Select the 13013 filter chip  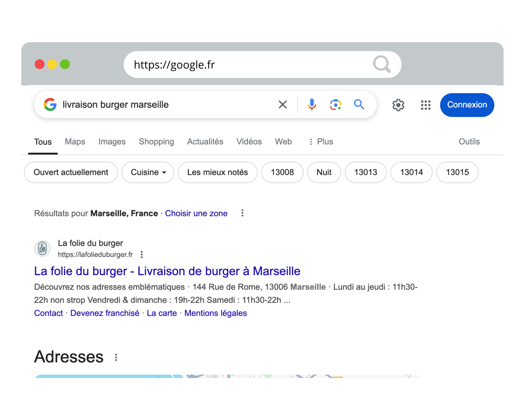pyautogui.click(x=366, y=172)
